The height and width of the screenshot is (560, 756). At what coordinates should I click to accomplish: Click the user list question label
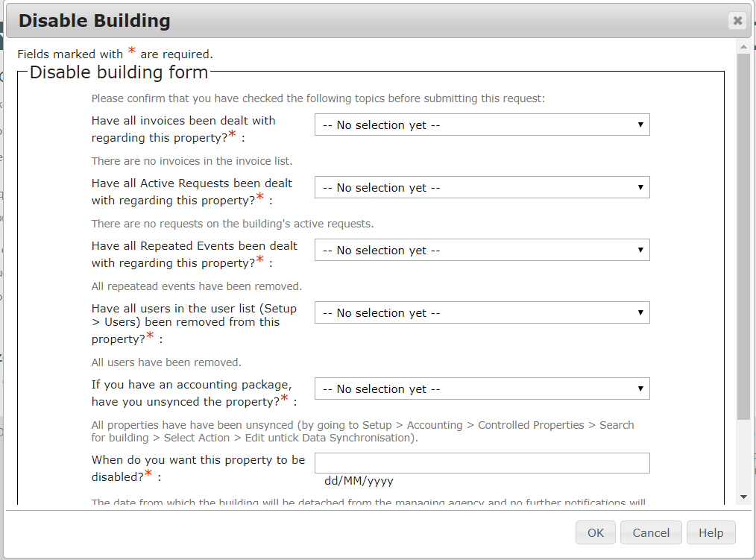point(194,323)
